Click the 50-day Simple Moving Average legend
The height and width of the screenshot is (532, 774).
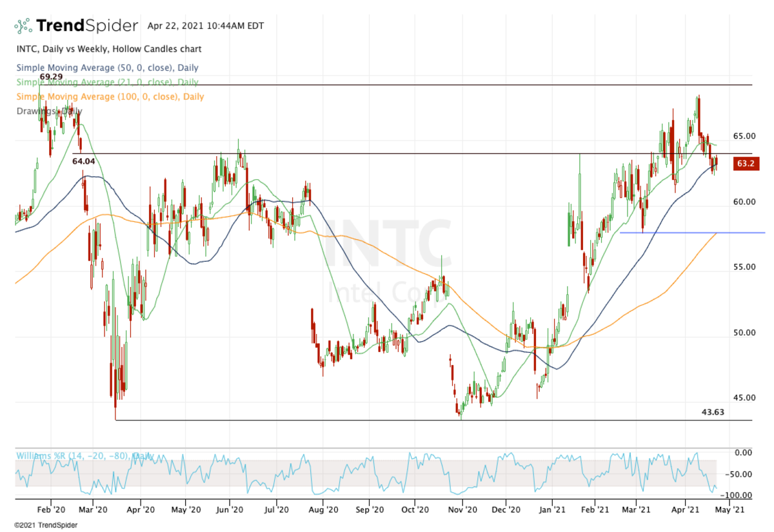(107, 68)
